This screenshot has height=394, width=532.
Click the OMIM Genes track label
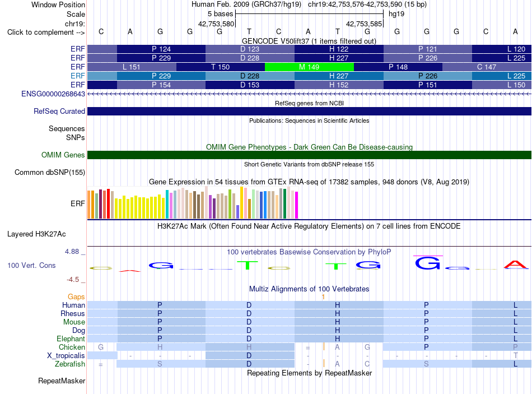(x=63, y=155)
